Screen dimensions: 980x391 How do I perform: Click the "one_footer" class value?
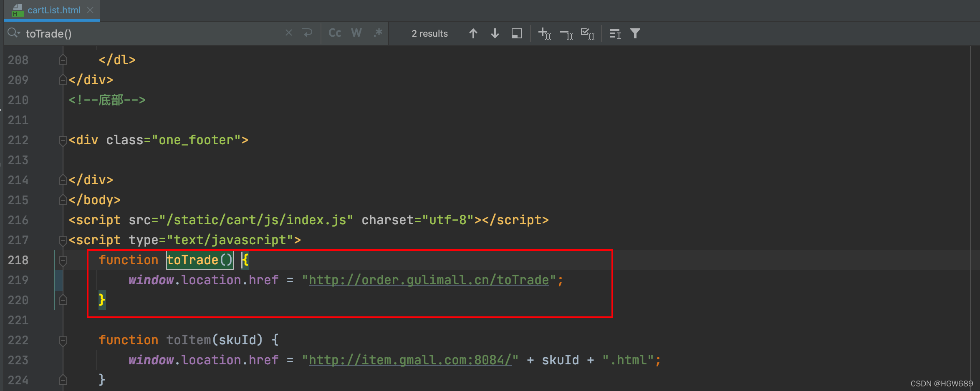(x=196, y=140)
